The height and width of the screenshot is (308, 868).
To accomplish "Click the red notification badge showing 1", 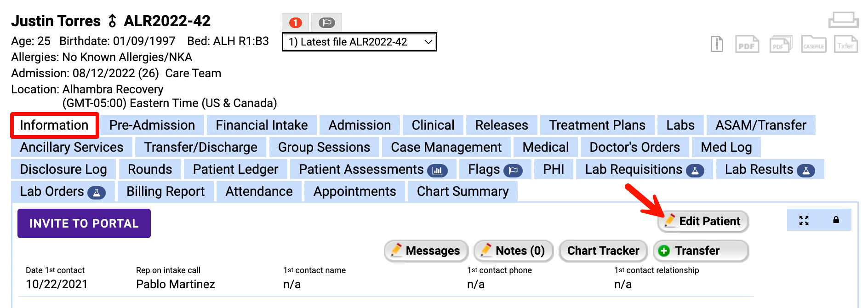I will click(x=296, y=23).
